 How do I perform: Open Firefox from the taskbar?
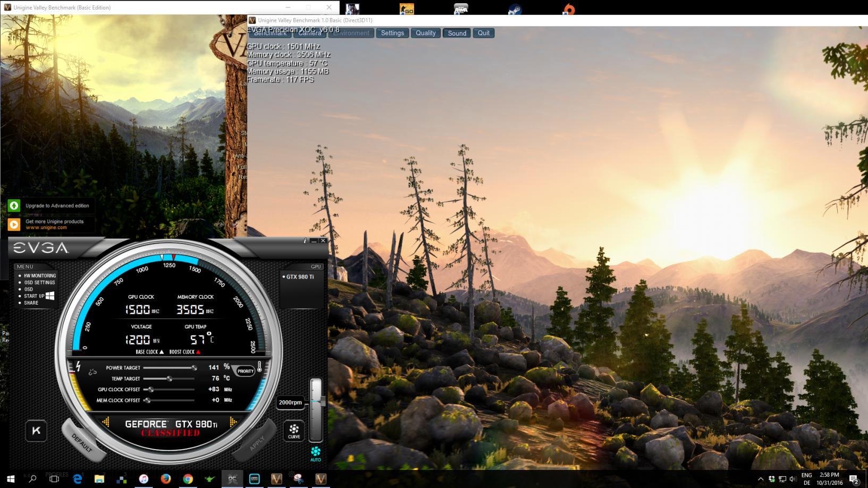coord(166,479)
